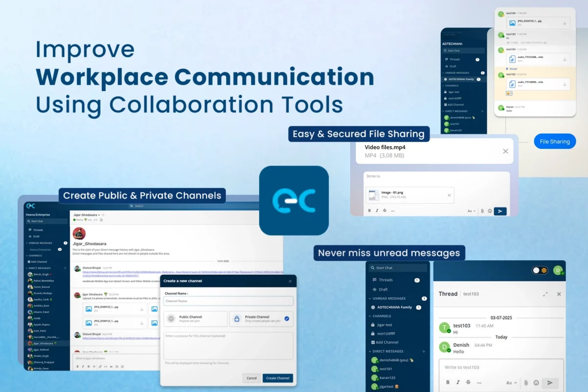The height and width of the screenshot is (392, 588).
Task: Click Cancel in the create channel dialog
Action: coord(251,378)
